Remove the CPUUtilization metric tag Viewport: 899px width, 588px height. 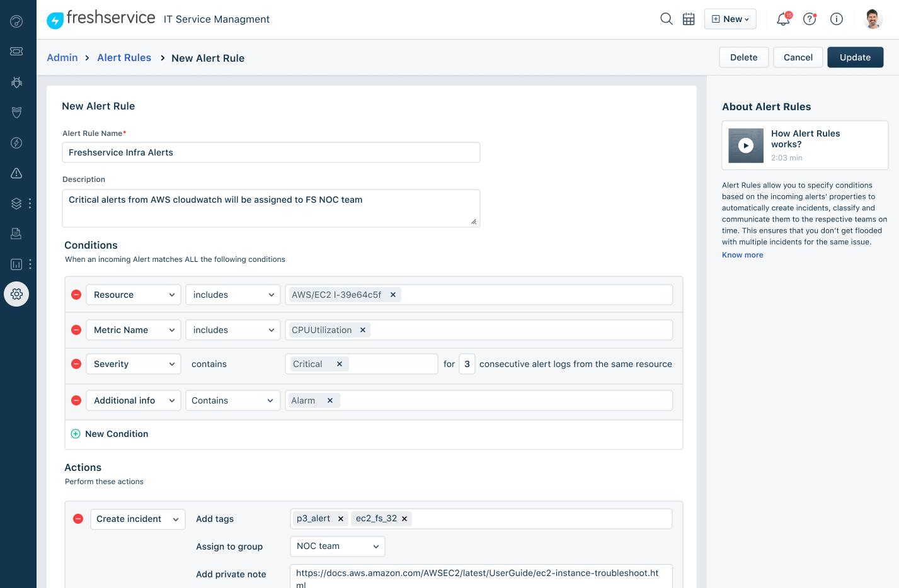point(362,329)
